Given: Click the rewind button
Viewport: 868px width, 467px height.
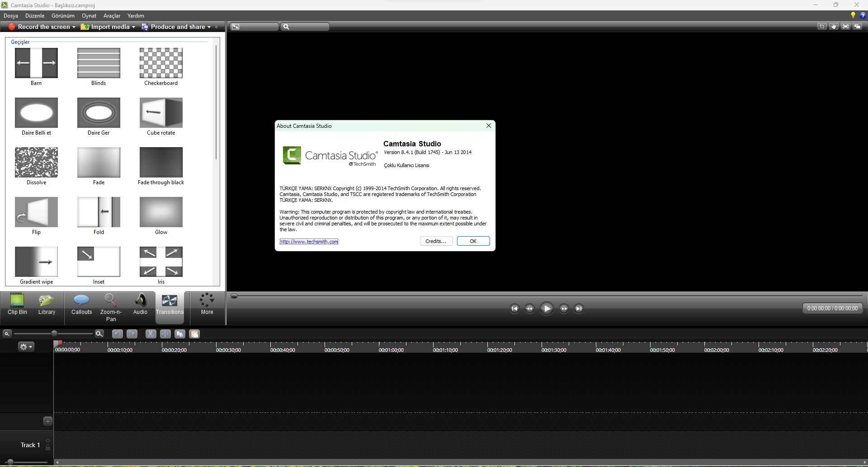Looking at the screenshot, I should click(529, 308).
